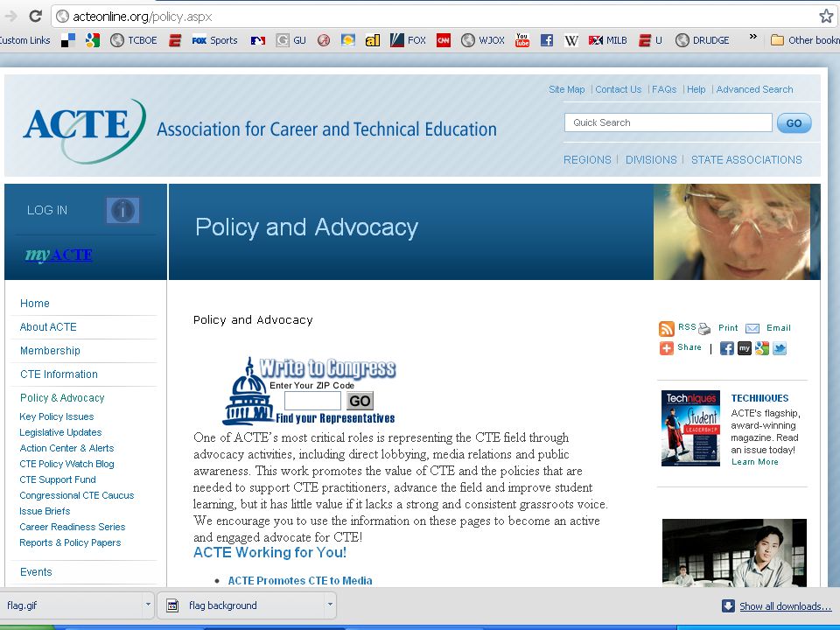Open Congressional CTE Caucus link

click(x=77, y=495)
